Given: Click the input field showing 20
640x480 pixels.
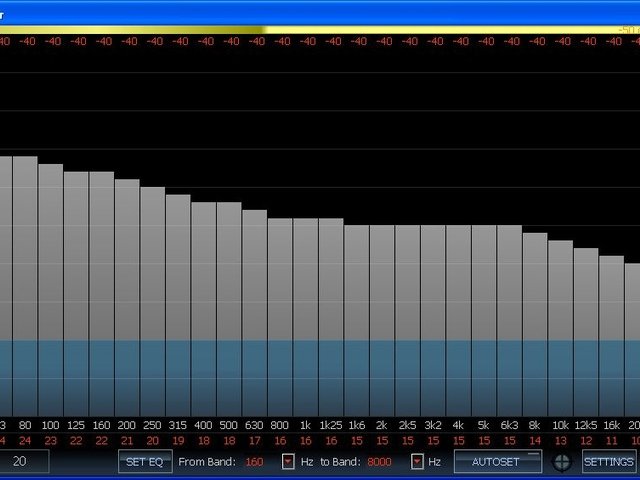Looking at the screenshot, I should tap(28, 462).
